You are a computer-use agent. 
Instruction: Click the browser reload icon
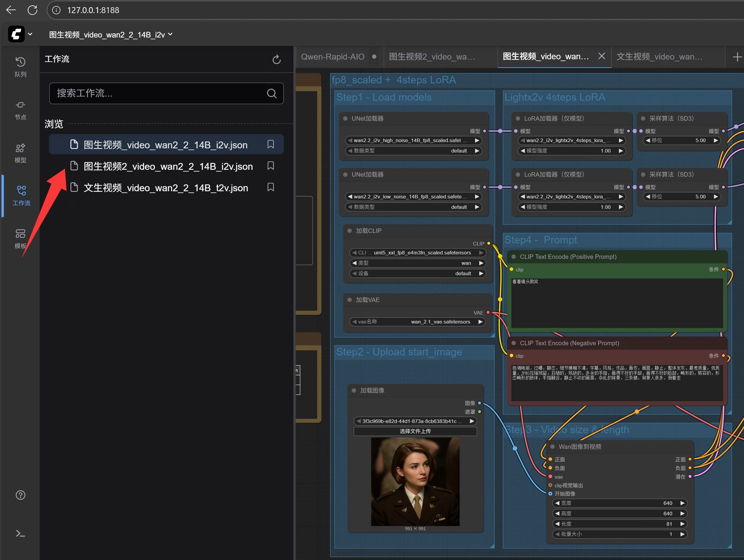32,10
